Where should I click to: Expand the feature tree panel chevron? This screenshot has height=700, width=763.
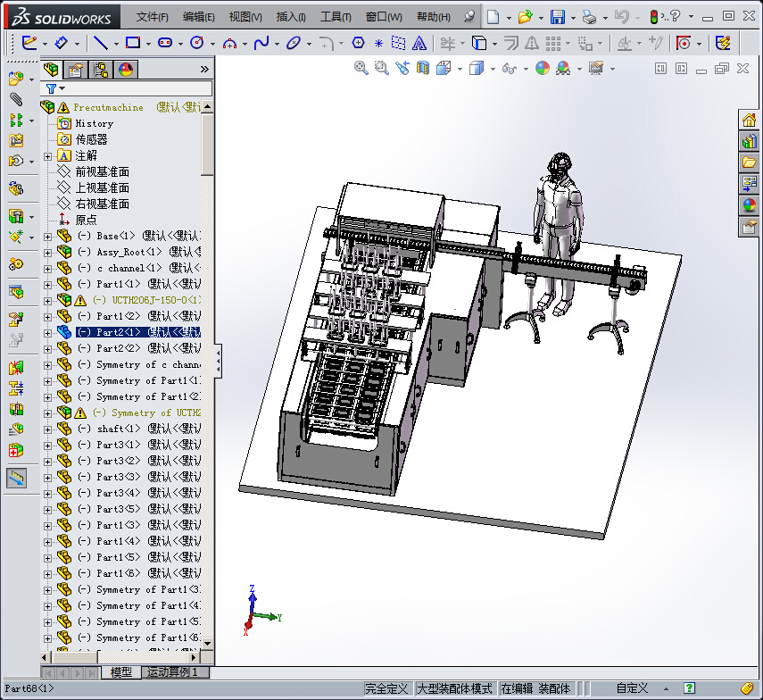(204, 69)
